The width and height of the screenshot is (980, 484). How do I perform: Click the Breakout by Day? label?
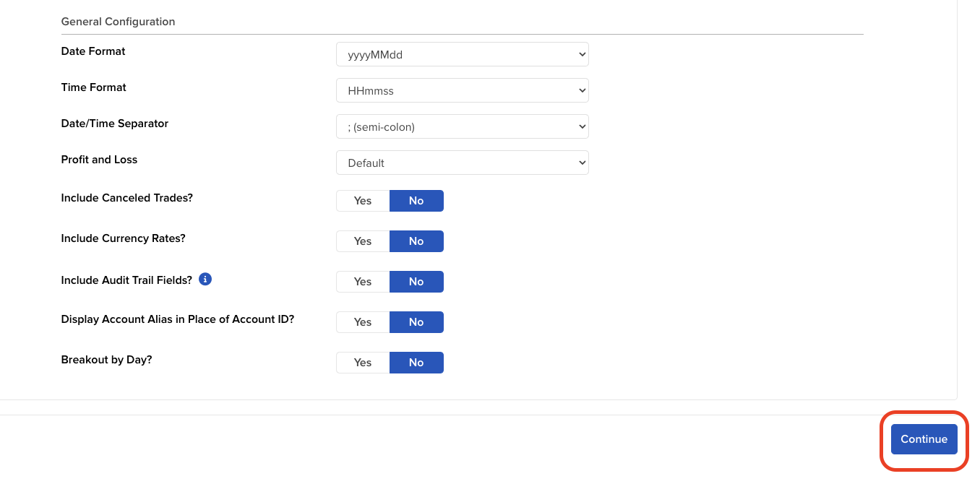(x=106, y=360)
